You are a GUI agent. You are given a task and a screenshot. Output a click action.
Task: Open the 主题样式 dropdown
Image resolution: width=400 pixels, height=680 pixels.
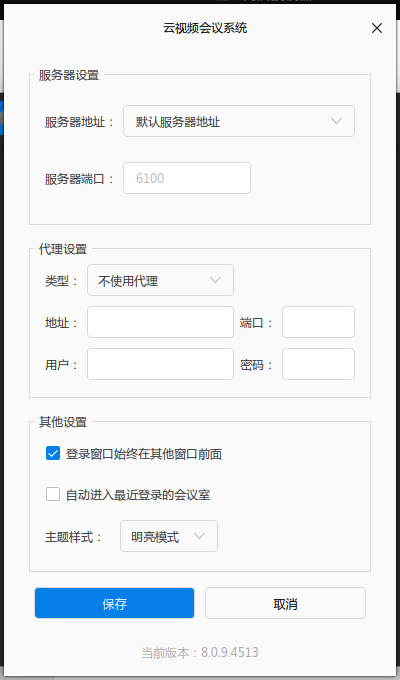coord(169,536)
